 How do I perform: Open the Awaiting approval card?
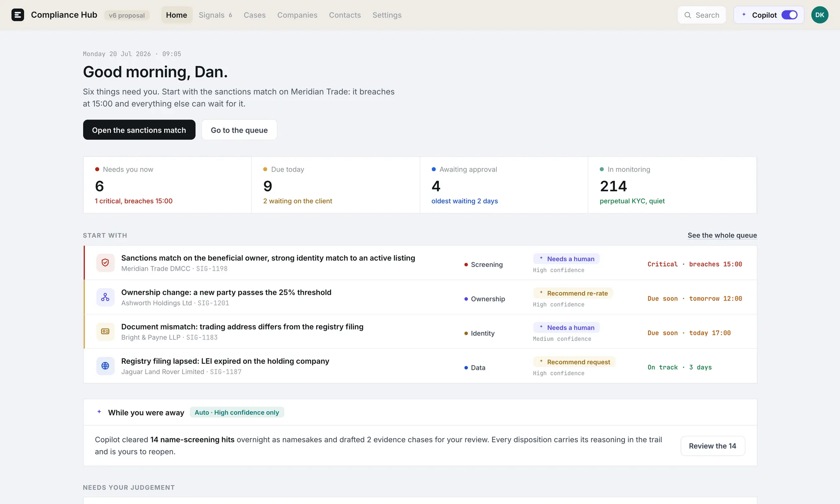504,185
